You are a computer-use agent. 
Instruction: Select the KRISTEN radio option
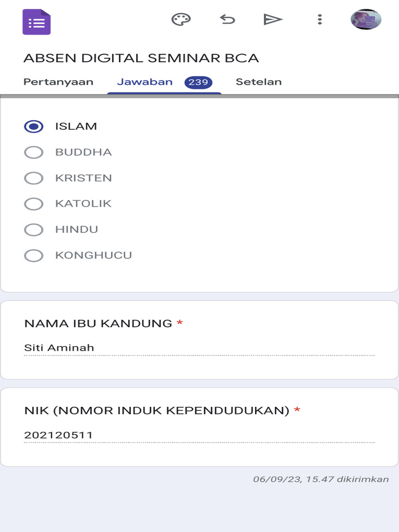tap(34, 178)
